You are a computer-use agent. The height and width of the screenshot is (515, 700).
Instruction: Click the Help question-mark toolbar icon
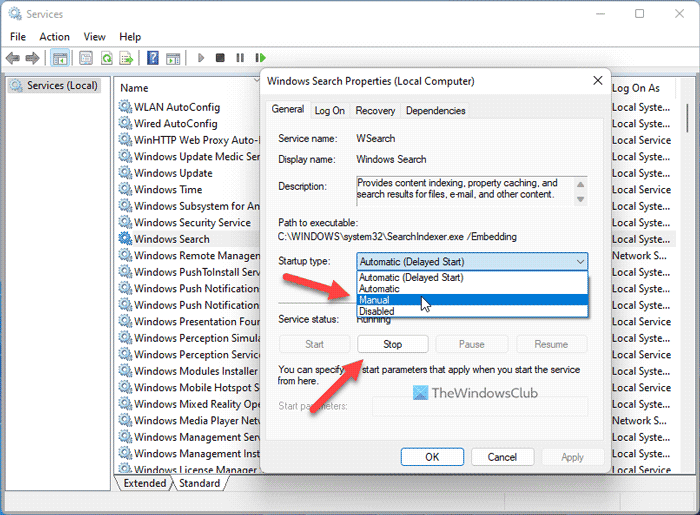[x=153, y=58]
